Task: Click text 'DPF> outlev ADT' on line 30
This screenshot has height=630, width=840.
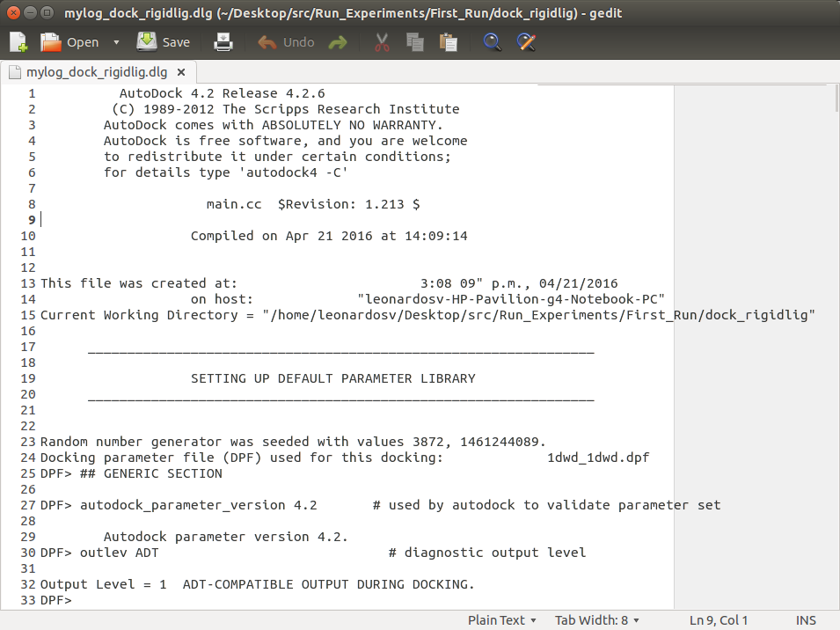Action: click(99, 553)
